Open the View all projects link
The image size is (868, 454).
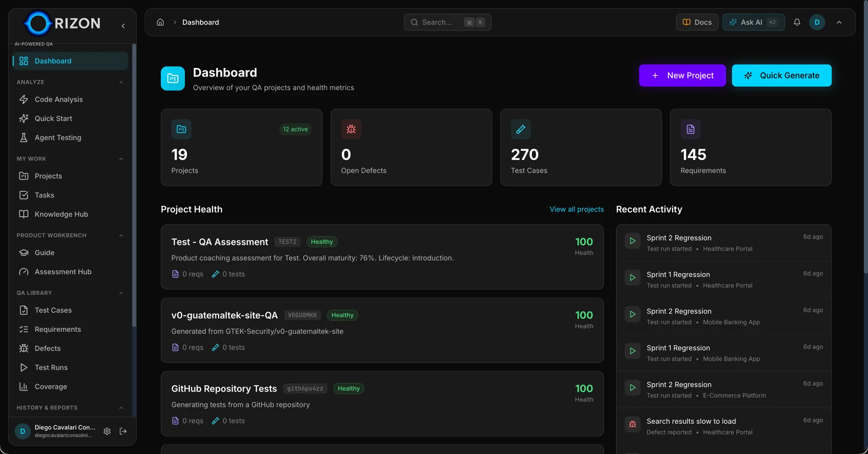pos(576,209)
